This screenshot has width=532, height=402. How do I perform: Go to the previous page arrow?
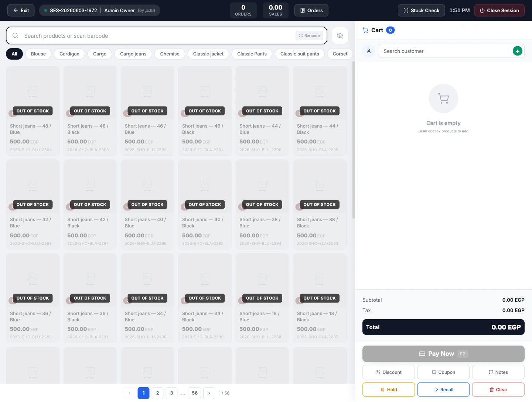[130, 393]
